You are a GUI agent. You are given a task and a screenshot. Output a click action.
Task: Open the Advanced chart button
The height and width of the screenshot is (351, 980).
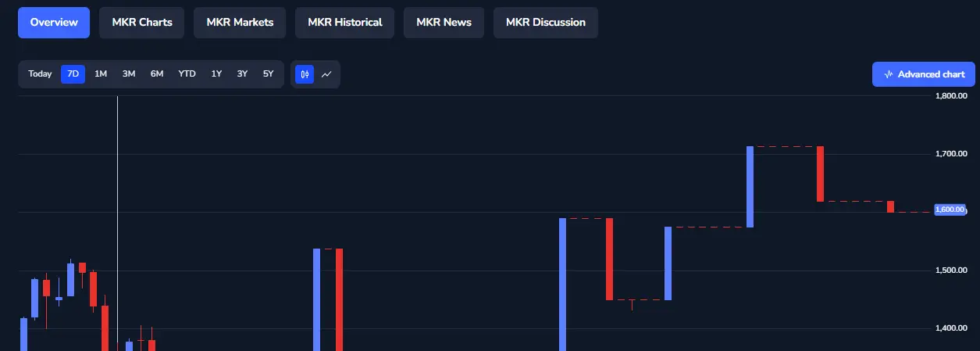(x=924, y=74)
